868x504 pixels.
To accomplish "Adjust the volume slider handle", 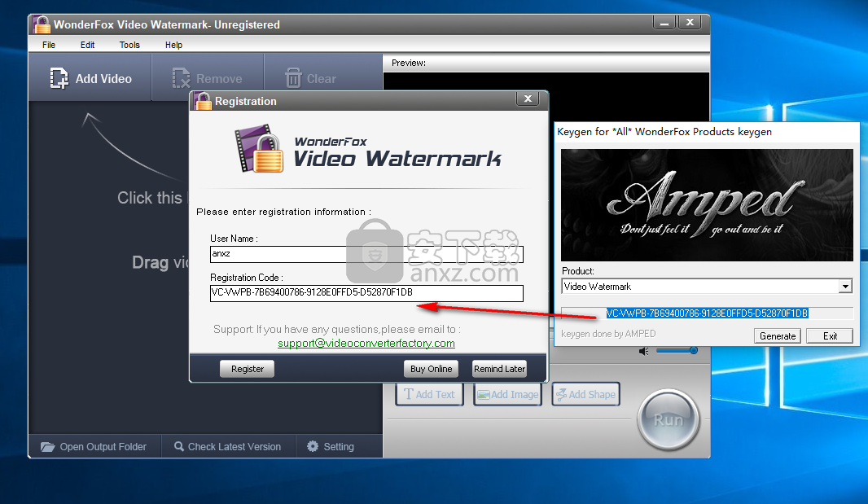I will tap(693, 350).
